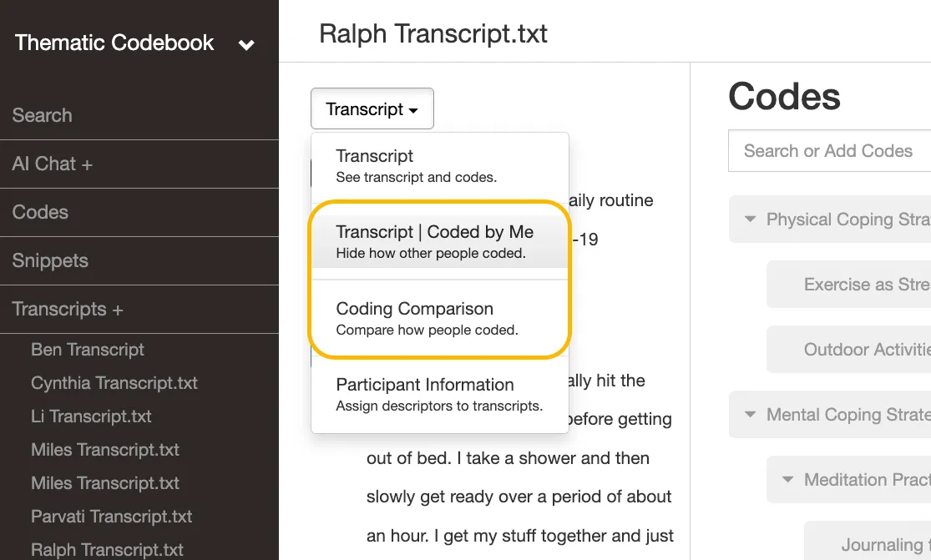Collapse the Meditation Practices code arrow
This screenshot has width=931, height=560.
(x=788, y=479)
